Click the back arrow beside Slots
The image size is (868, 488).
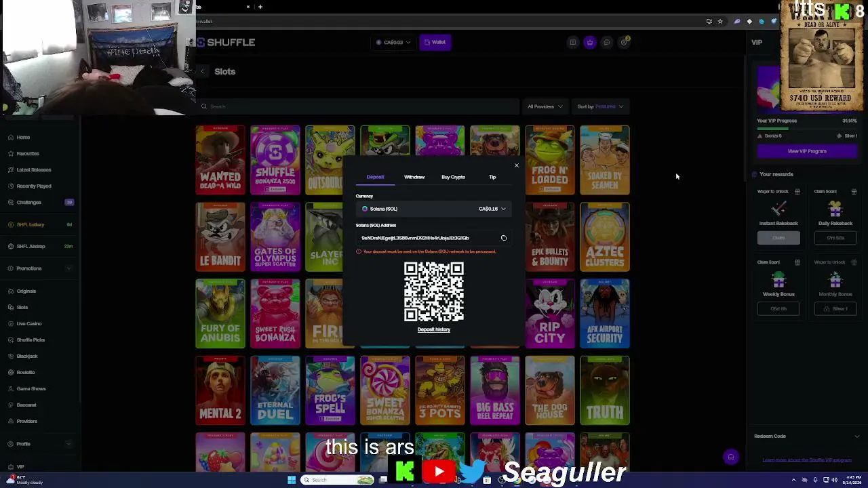point(202,71)
